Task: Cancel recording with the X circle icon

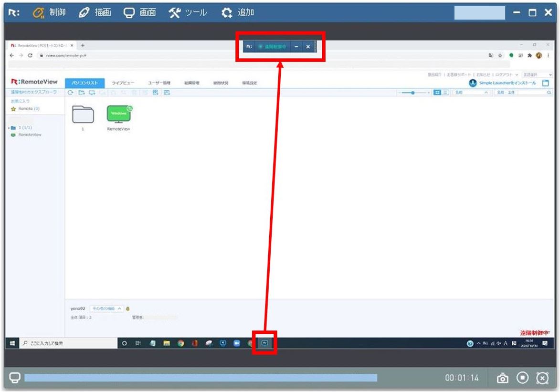Action: click(x=542, y=378)
